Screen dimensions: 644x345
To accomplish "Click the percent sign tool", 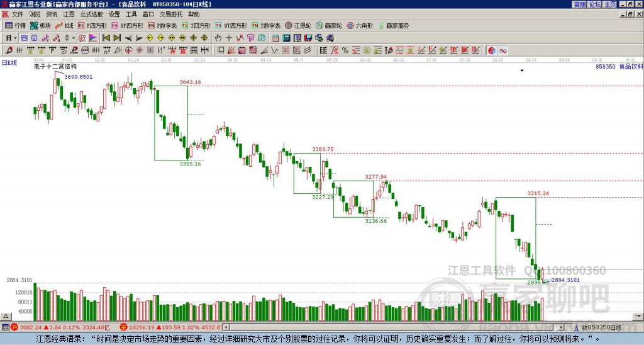I will [345, 50].
